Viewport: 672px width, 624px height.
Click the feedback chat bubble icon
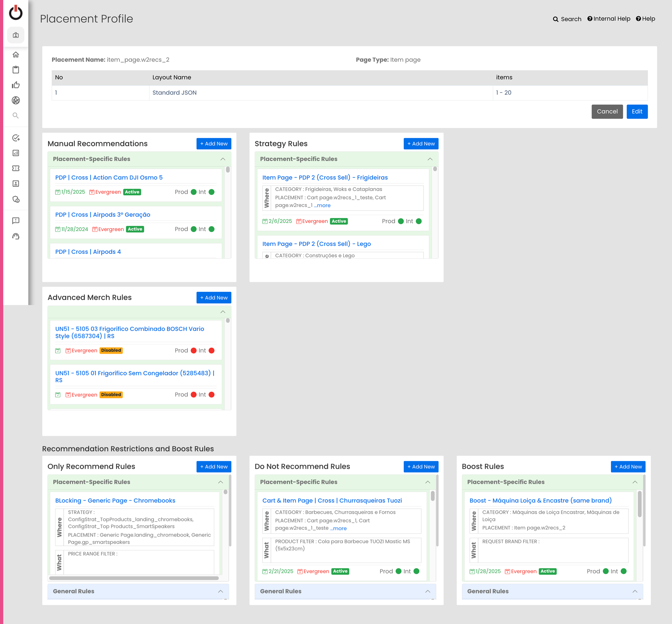(x=16, y=221)
